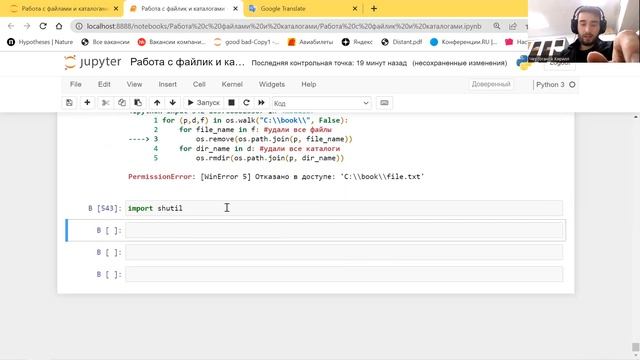Click the Python 3 kernel indicator
Screen dimensions: 640x360
[555, 84]
